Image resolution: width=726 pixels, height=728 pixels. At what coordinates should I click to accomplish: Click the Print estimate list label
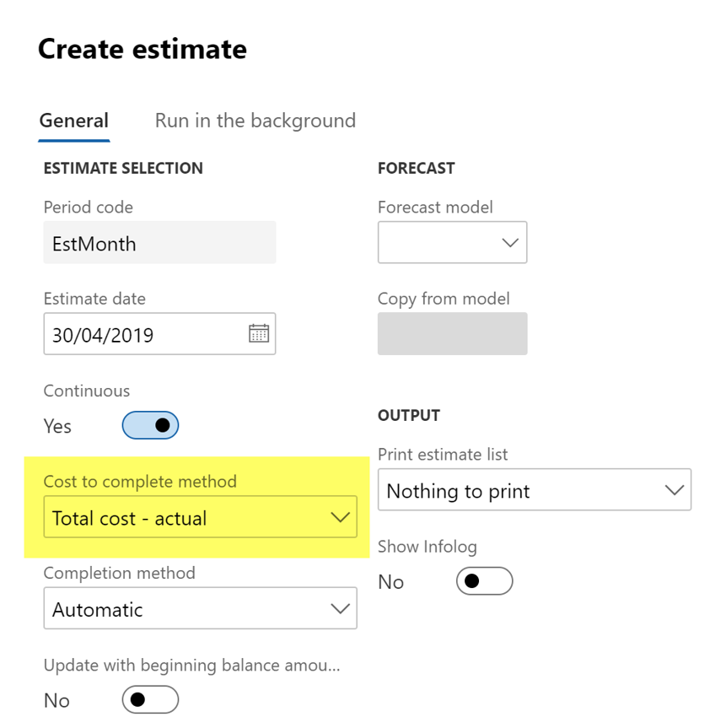443,454
